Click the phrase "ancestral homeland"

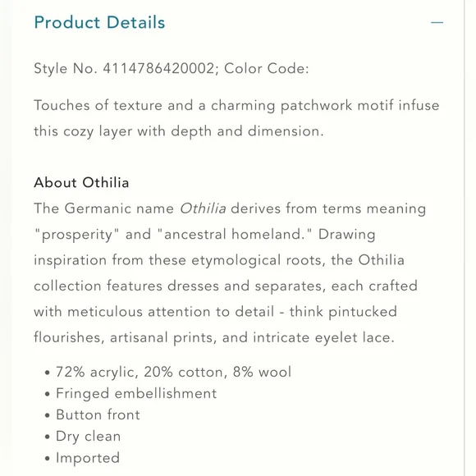234,235
